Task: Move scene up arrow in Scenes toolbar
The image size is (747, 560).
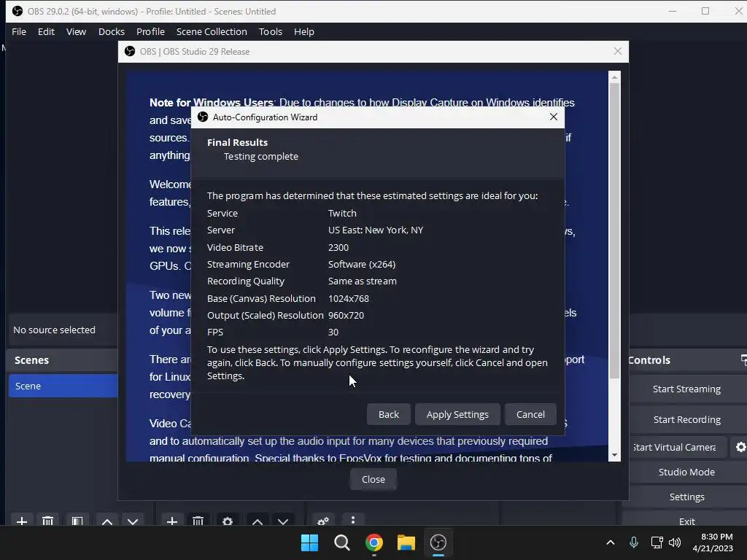Action: (107, 521)
